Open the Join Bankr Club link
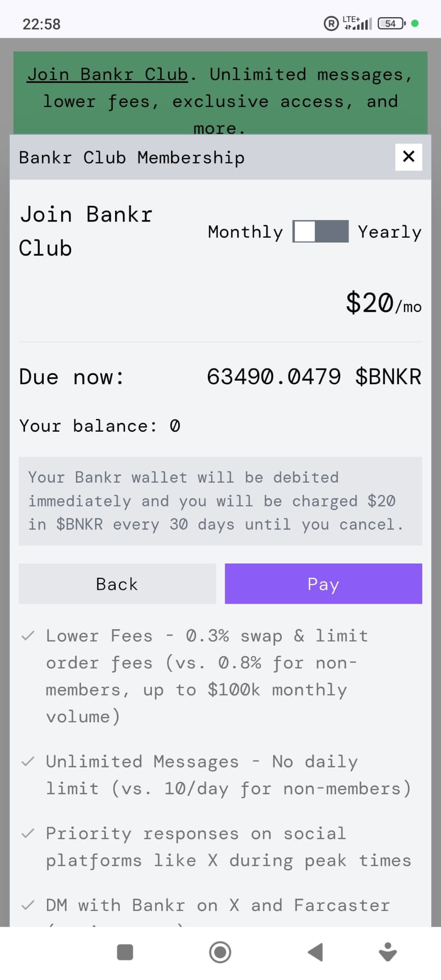The height and width of the screenshot is (980, 441). pos(107,74)
